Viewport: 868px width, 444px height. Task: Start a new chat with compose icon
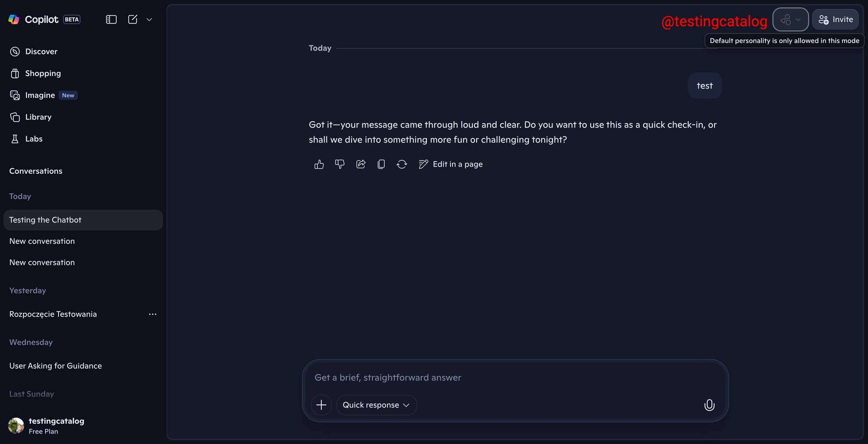(x=133, y=20)
